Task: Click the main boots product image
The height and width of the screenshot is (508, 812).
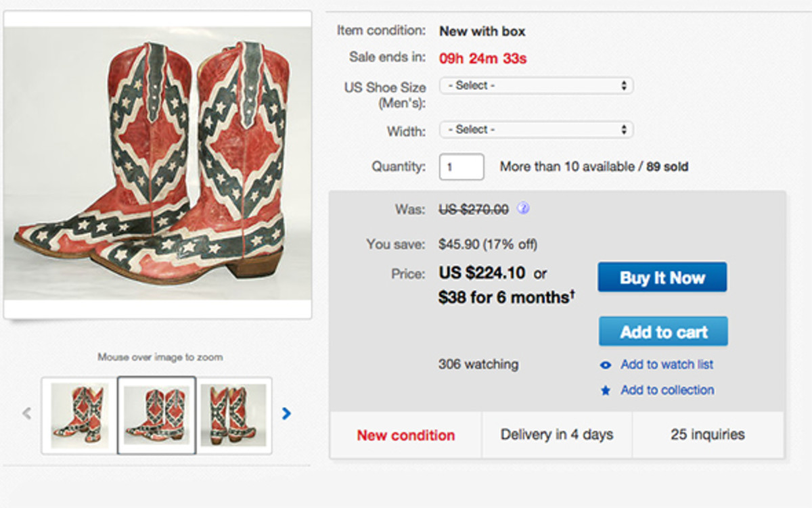Action: 157,162
